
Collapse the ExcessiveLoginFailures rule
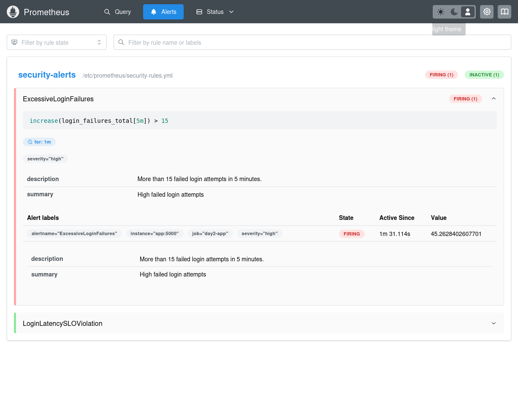pos(494,99)
